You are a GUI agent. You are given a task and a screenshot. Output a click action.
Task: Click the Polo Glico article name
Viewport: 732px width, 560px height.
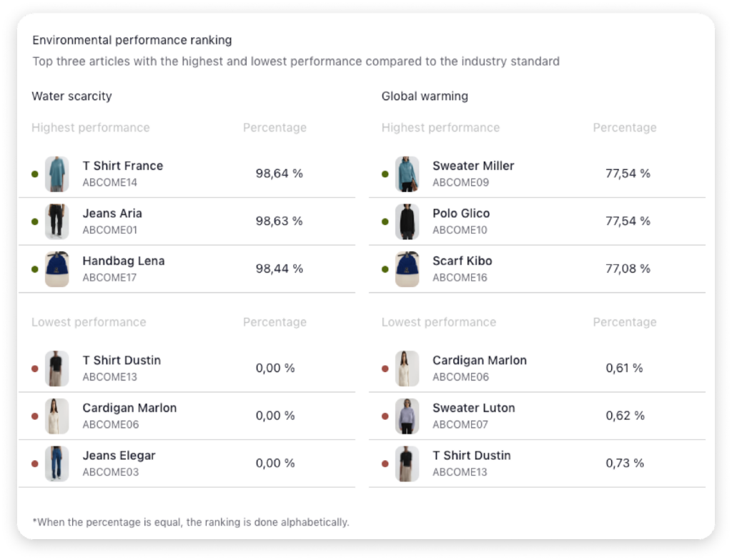click(x=461, y=214)
